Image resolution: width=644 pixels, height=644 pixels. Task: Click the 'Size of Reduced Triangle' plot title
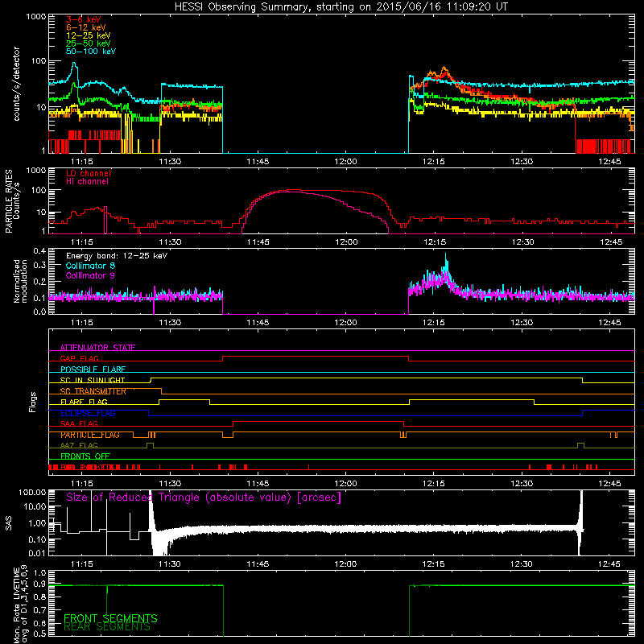(x=204, y=497)
